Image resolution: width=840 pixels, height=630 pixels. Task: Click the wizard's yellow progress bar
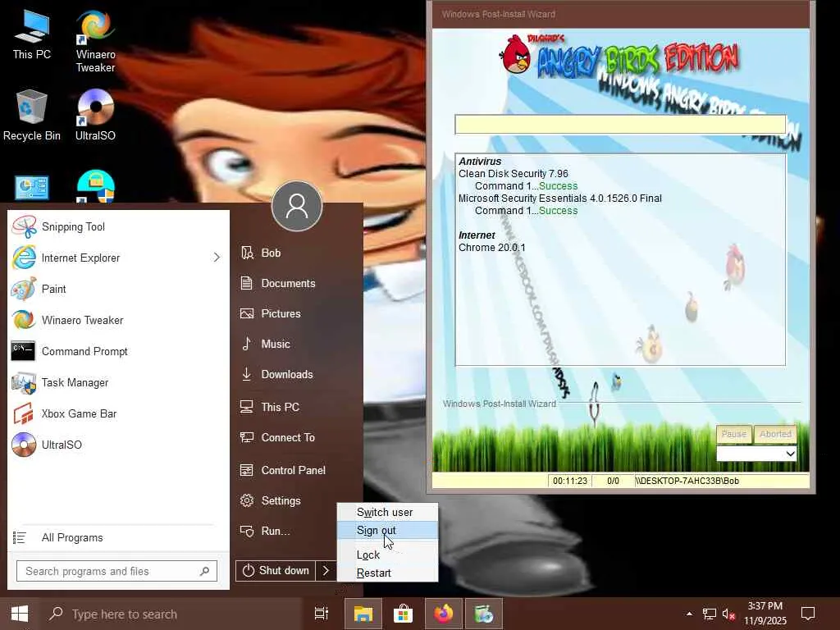pos(620,125)
